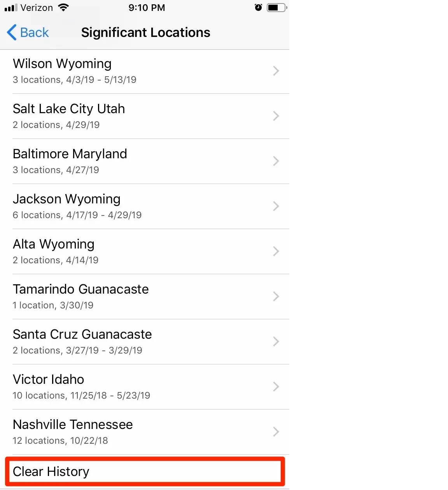Tap the alarm clock status icon
Viewport: 448px width, 490px height.
click(258, 7)
